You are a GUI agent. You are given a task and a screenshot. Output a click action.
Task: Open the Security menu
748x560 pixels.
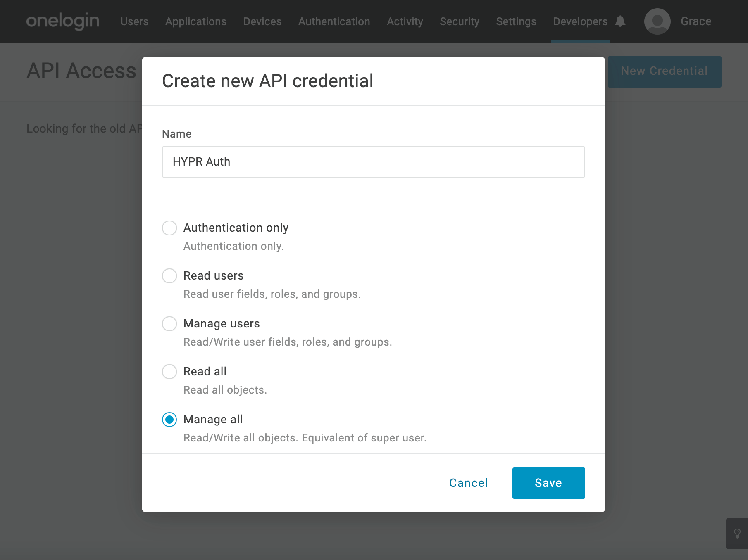pyautogui.click(x=460, y=21)
